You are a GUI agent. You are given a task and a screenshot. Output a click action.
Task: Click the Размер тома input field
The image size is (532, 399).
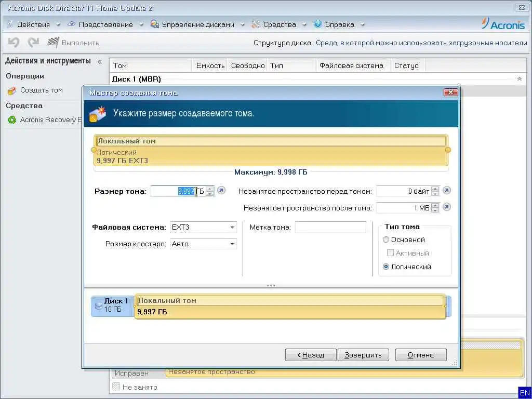[178, 191]
